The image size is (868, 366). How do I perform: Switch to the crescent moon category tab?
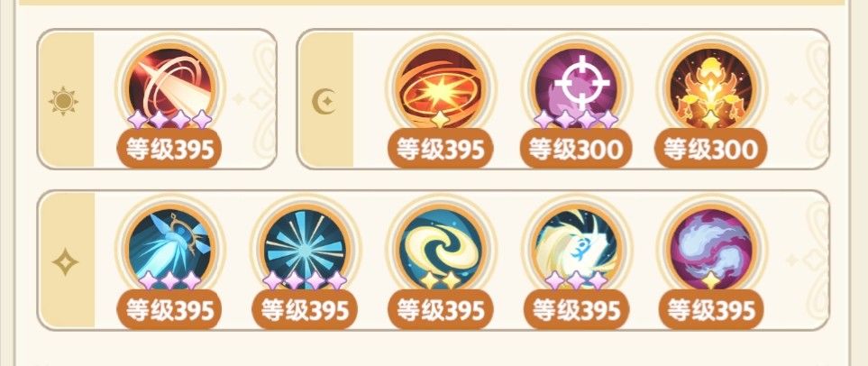(x=325, y=100)
